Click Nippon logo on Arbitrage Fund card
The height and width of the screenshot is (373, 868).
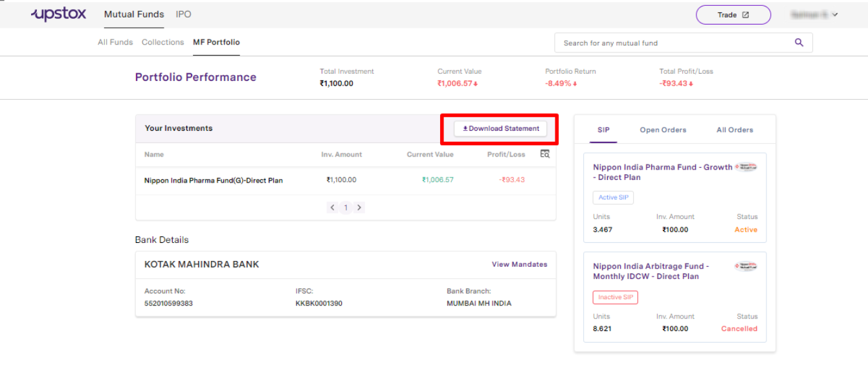point(746,266)
